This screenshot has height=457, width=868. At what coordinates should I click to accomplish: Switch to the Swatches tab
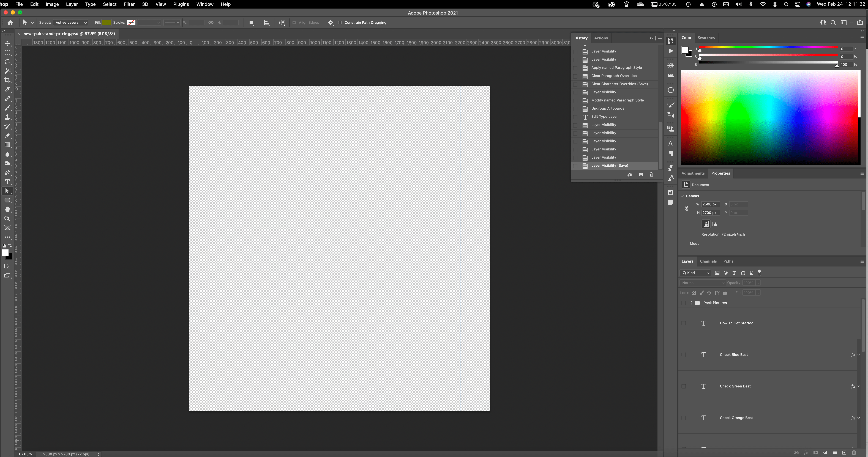[x=706, y=37]
